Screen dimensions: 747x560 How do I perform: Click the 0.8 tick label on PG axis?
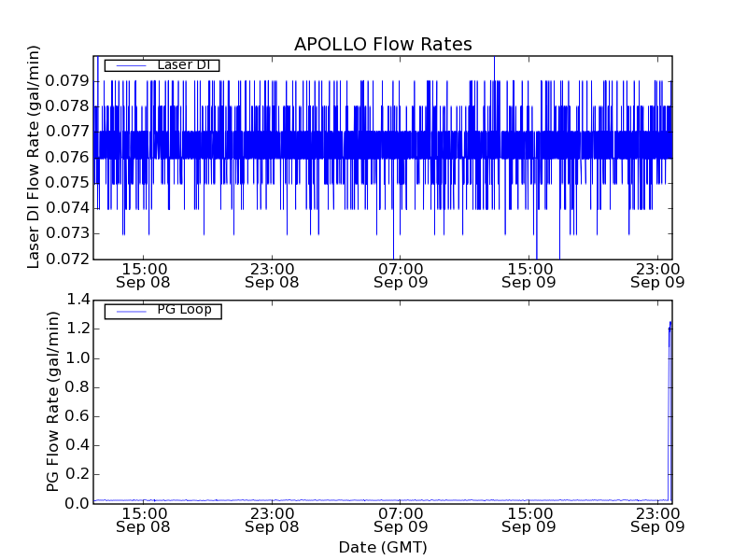(78, 387)
